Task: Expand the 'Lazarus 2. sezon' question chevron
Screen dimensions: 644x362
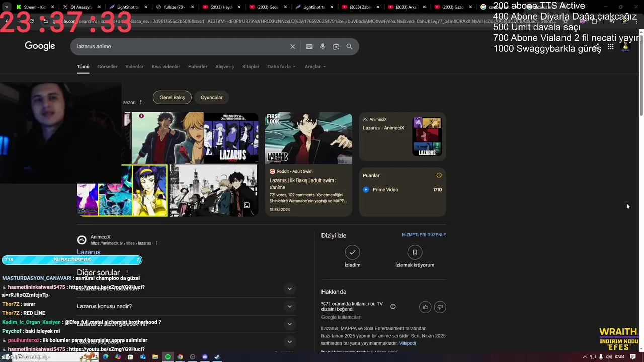Action: coord(289,324)
